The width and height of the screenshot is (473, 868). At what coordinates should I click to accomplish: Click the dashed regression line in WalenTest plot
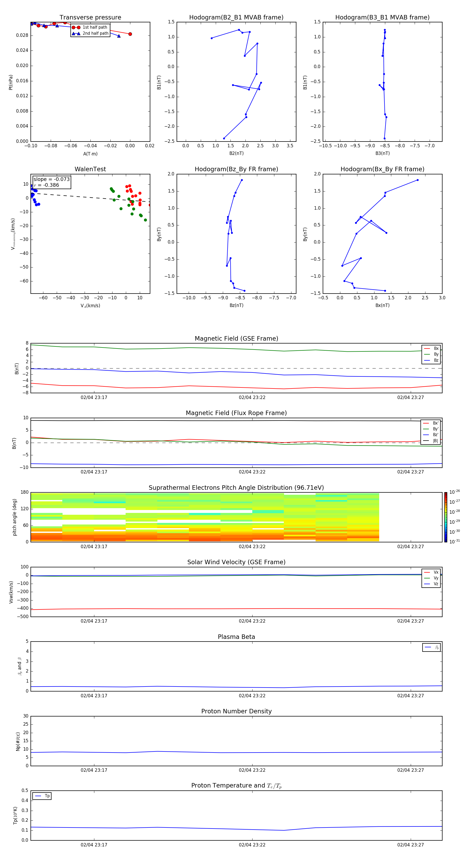(90, 198)
